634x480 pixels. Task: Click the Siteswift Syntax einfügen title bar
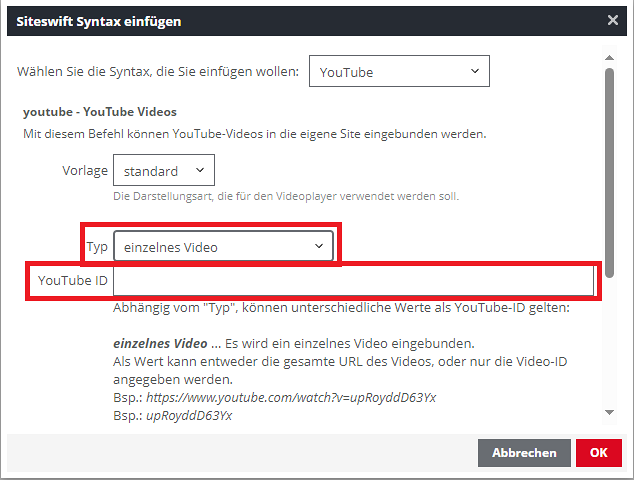tap(300, 20)
